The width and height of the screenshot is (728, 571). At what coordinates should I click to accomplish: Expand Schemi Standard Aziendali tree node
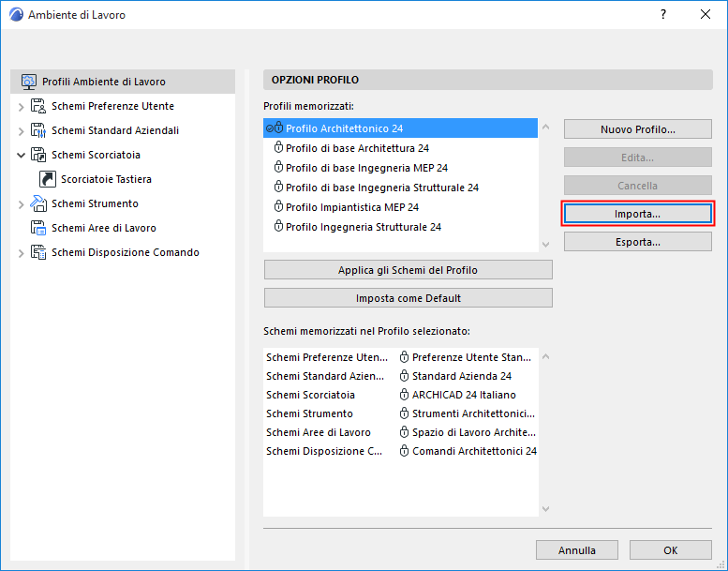(21, 131)
